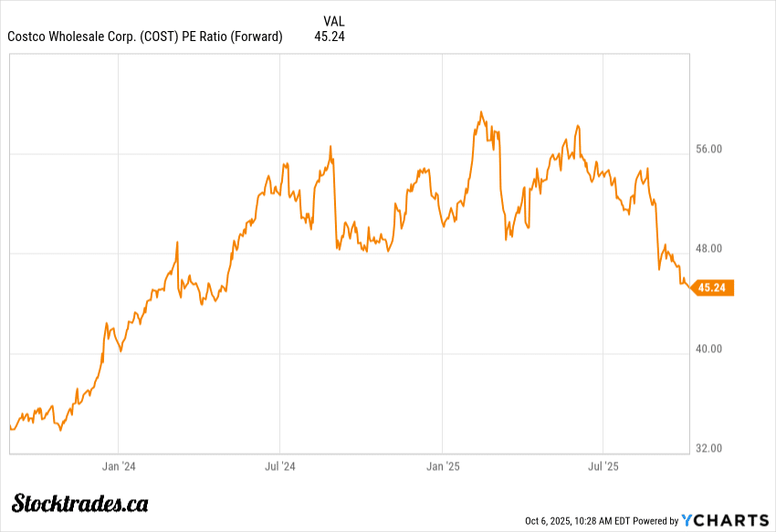Screen dimensions: 776x532
Task: Select the Jan '25 x-axis label
Action: 442,466
